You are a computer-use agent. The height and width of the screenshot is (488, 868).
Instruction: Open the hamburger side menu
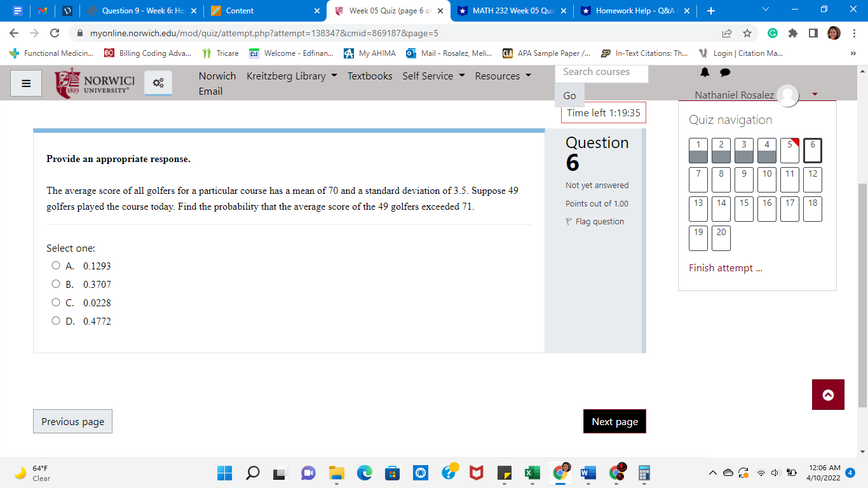point(26,83)
